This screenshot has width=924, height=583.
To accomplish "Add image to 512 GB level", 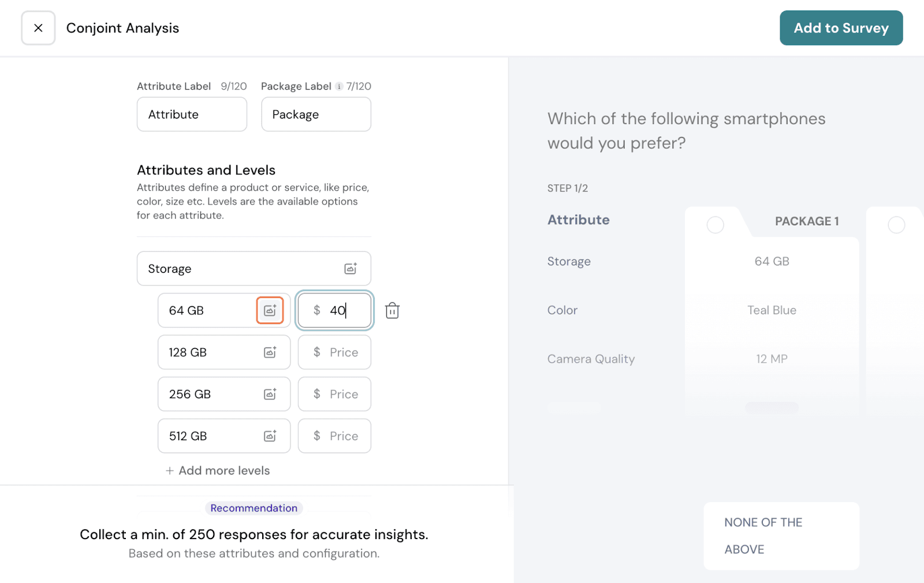I will [270, 436].
